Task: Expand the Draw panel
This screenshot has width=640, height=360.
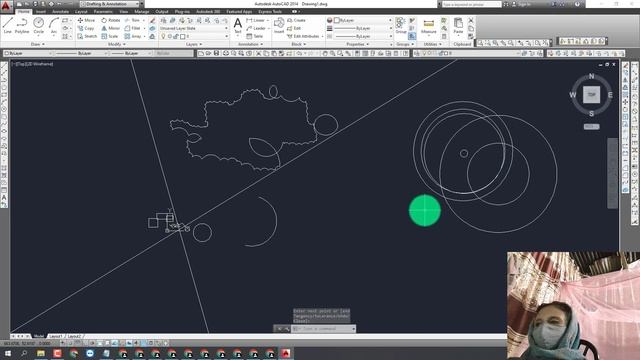Action: 38,44
